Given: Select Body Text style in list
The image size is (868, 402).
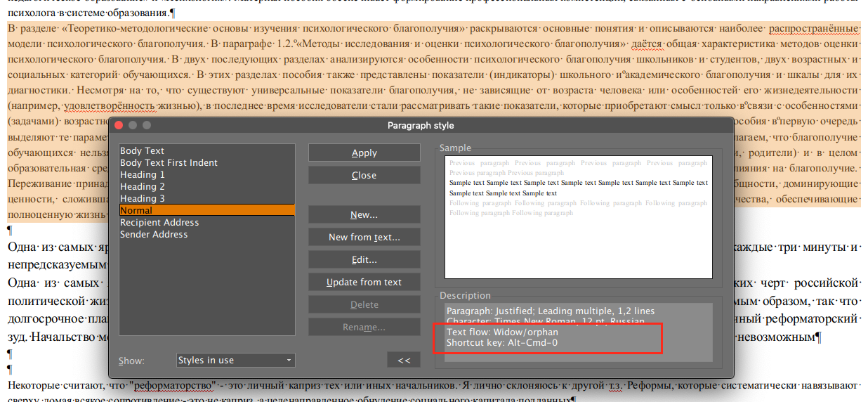Looking at the screenshot, I should pyautogui.click(x=143, y=150).
